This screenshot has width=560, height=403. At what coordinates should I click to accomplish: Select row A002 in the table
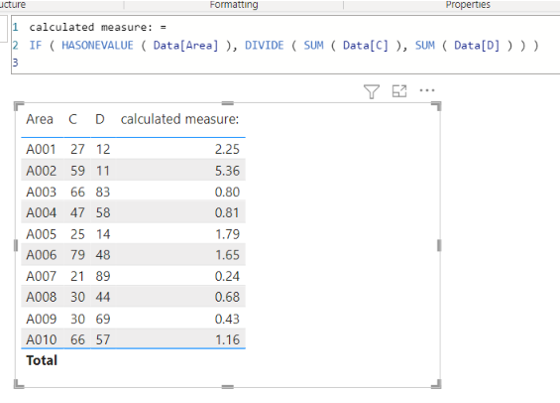[133, 170]
